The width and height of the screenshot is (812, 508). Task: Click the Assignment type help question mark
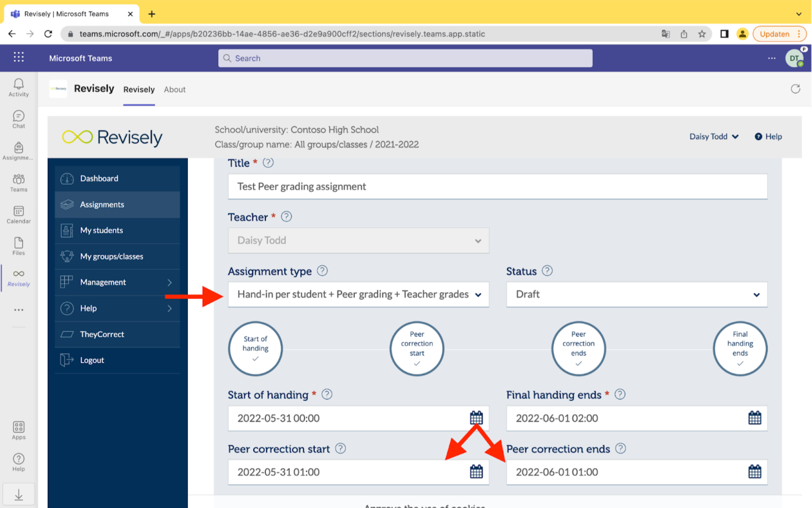(322, 271)
